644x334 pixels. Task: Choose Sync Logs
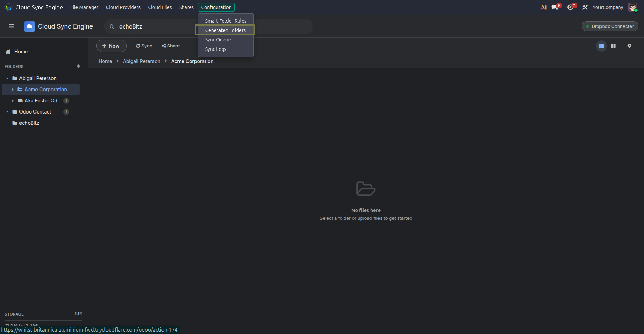pos(225,49)
